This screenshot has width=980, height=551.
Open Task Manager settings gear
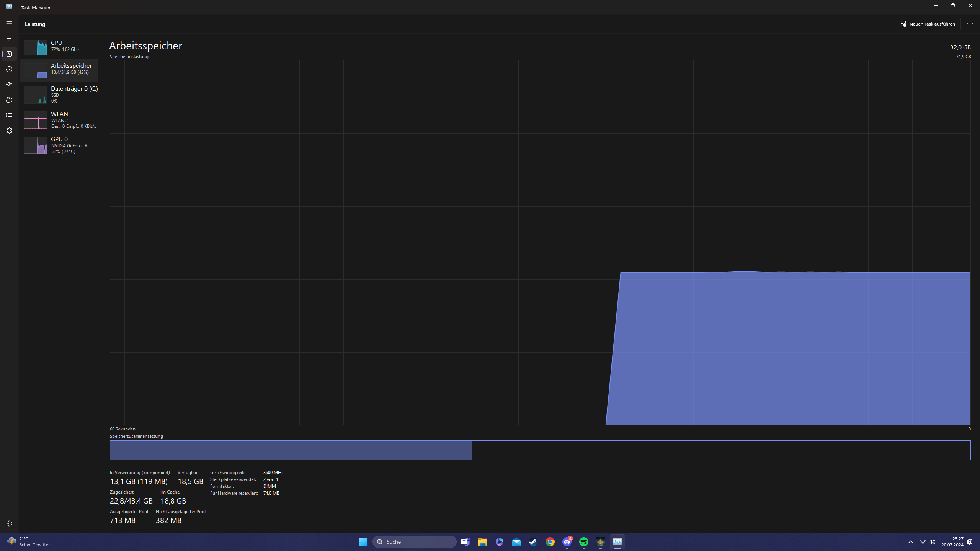click(9, 523)
